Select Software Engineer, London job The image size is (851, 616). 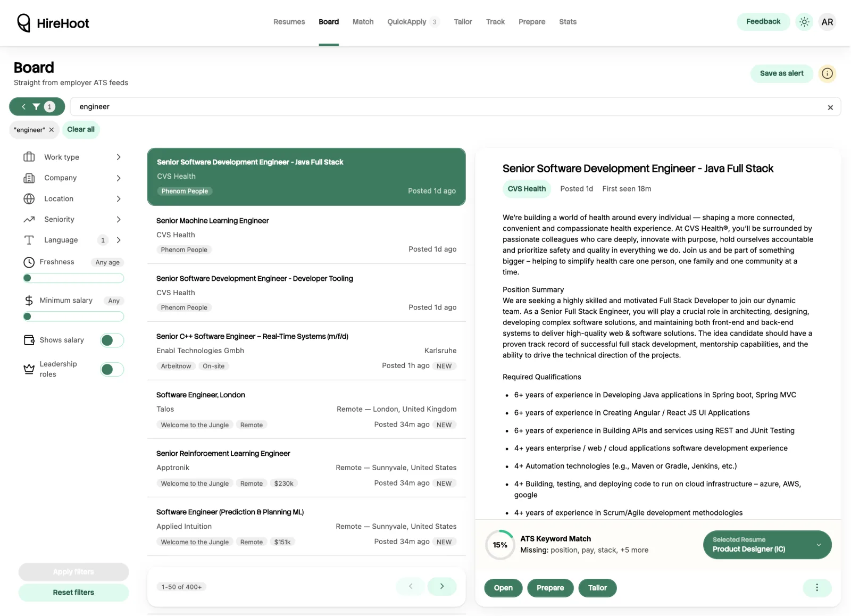pos(306,410)
